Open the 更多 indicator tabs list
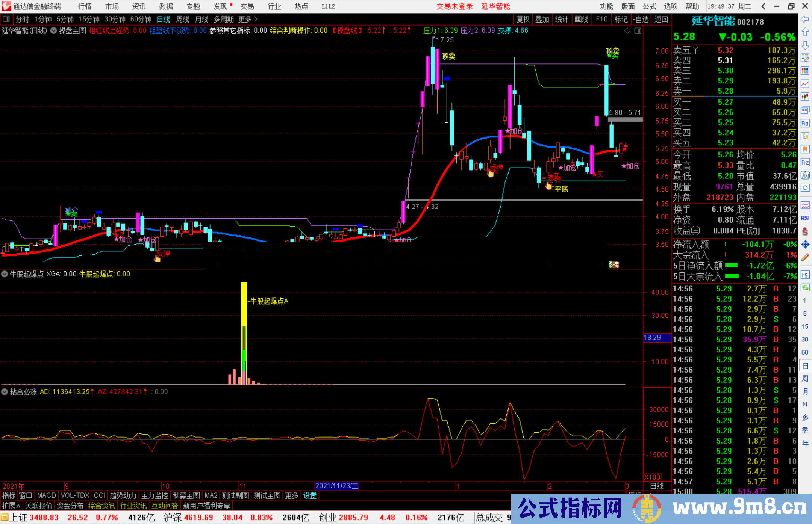This screenshot has width=812, height=524. click(291, 495)
